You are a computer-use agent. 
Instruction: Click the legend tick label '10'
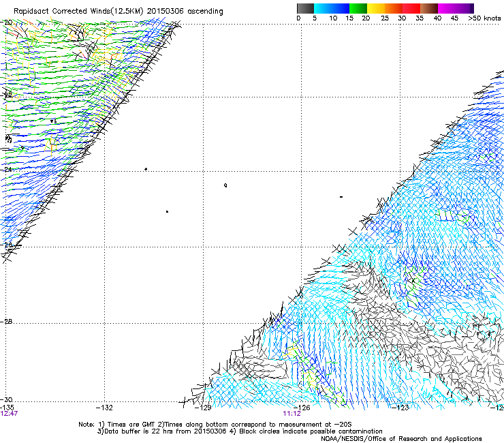pos(333,18)
